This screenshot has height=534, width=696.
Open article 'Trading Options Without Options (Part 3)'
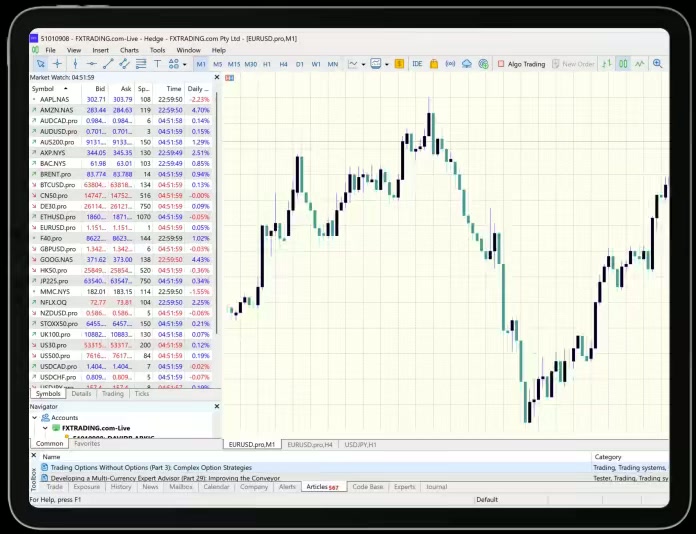151,467
